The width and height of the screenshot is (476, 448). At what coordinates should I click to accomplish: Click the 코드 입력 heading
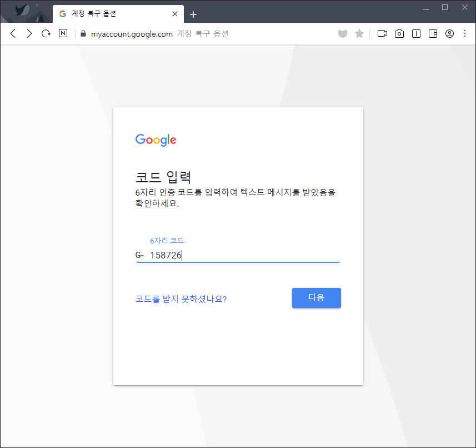tap(163, 177)
